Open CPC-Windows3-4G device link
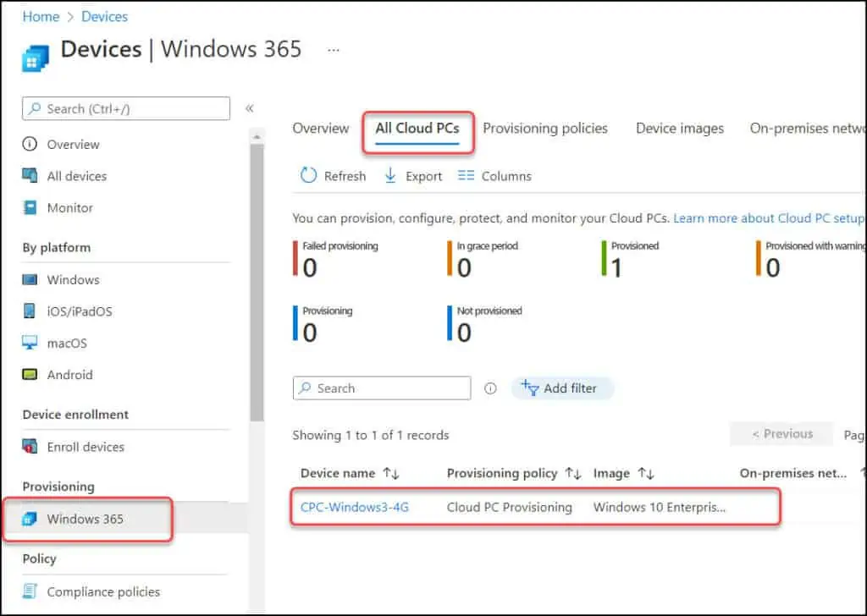Viewport: 867px width, 616px height. coord(355,507)
